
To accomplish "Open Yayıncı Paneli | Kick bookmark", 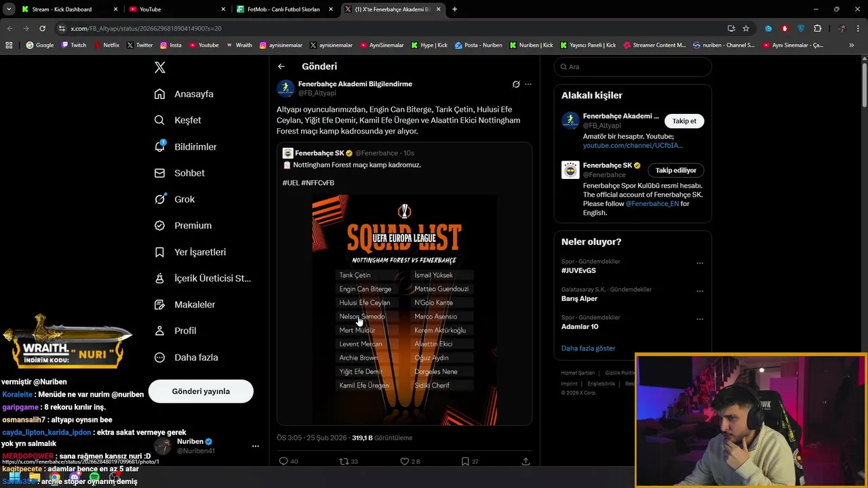I will [x=588, y=45].
